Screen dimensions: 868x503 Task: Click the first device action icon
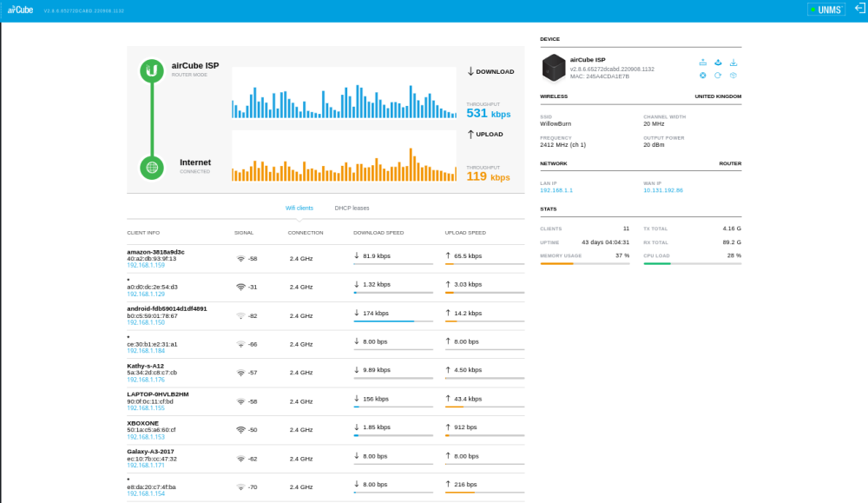tap(702, 63)
